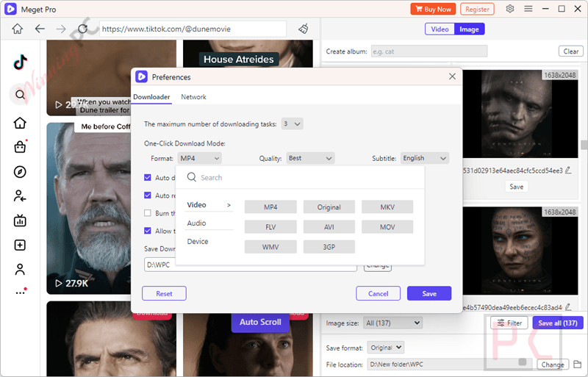Open TikTok LIVE icon in sidebar
The image size is (588, 377).
click(x=21, y=220)
